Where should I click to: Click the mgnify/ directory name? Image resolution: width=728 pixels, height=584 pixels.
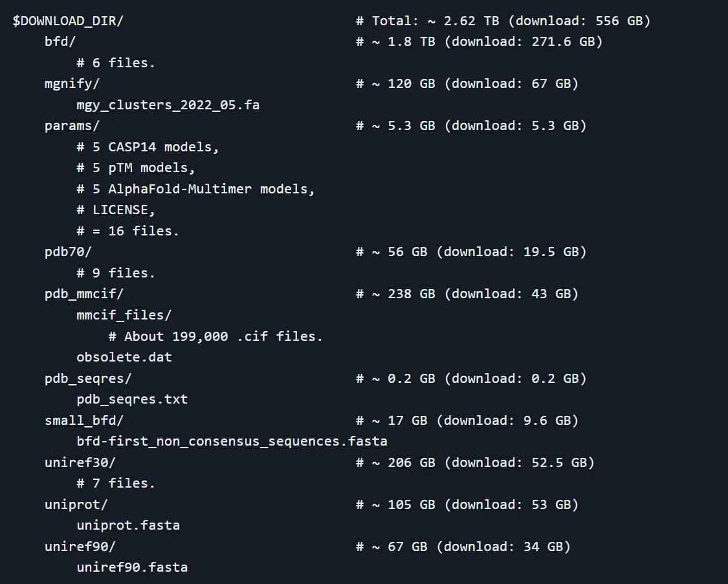click(72, 84)
